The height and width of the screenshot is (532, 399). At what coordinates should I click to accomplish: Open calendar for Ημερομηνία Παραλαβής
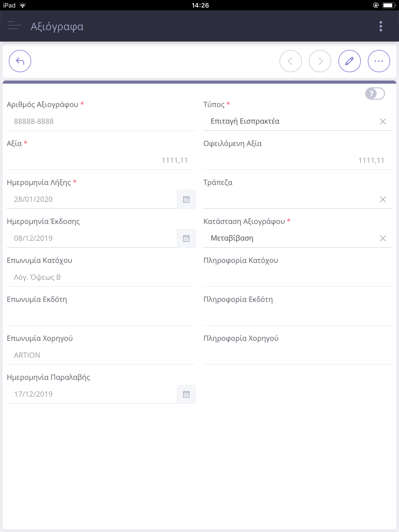pos(186,394)
